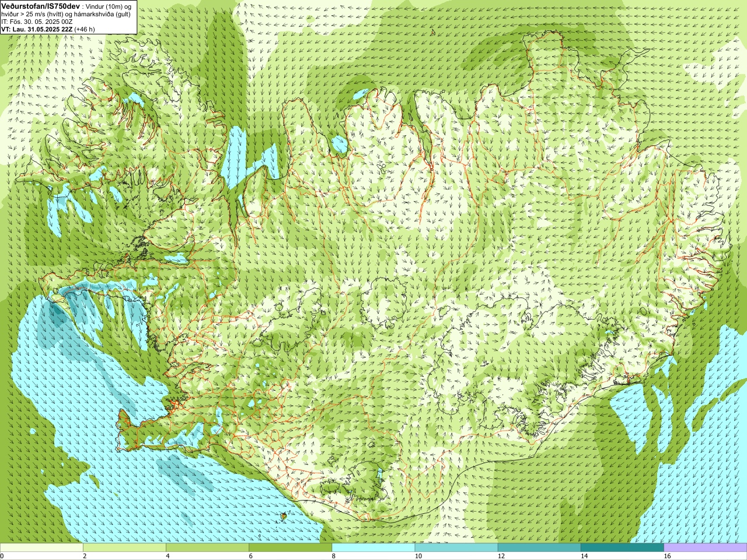
Task: Click the light green 2–4 m/s legend swatch
Action: coord(124,548)
